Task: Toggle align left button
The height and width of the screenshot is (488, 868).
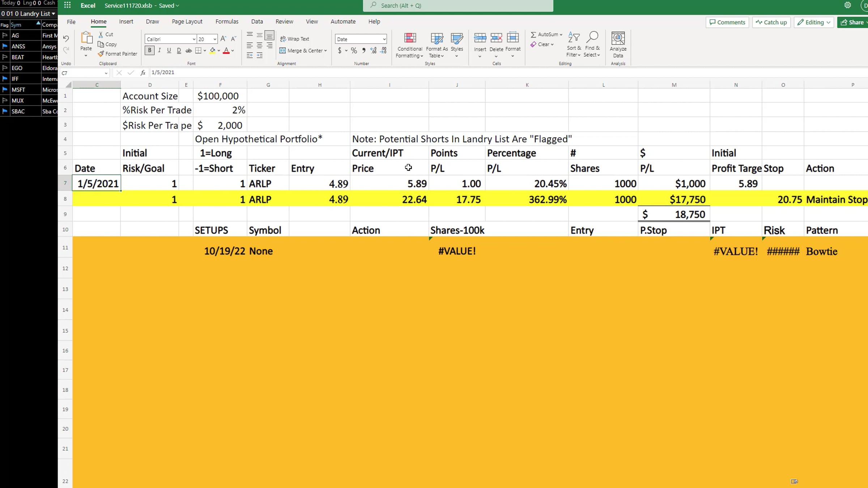Action: click(250, 45)
